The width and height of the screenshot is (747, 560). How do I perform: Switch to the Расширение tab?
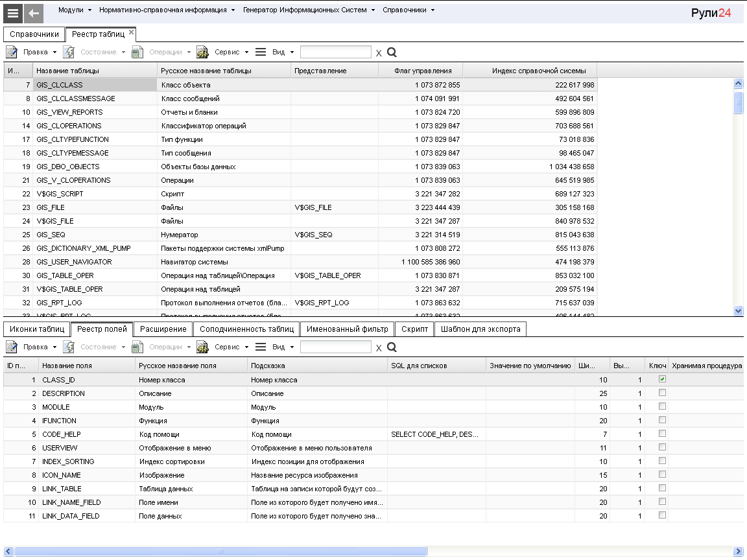pos(163,329)
